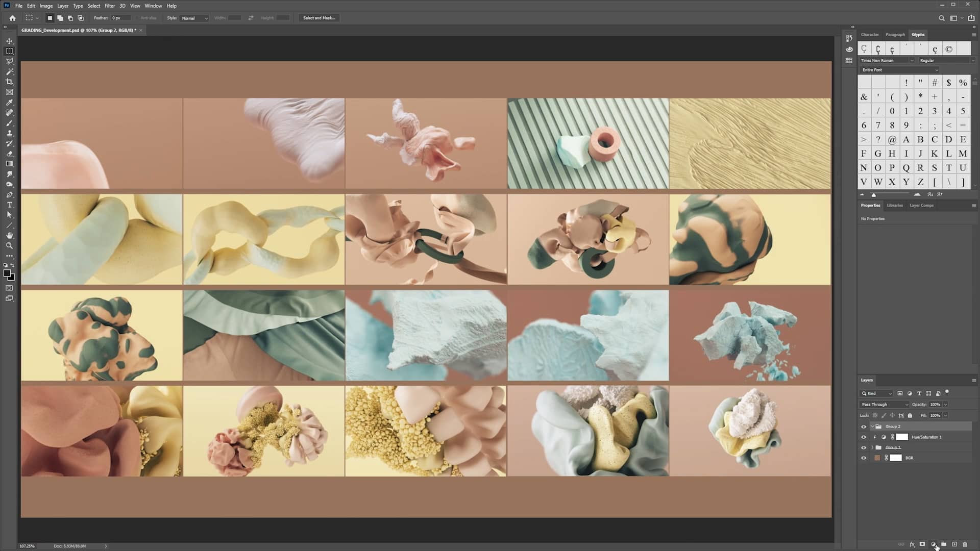Open the Pass Through blend mode dropdown
The image size is (980, 551).
coord(883,404)
